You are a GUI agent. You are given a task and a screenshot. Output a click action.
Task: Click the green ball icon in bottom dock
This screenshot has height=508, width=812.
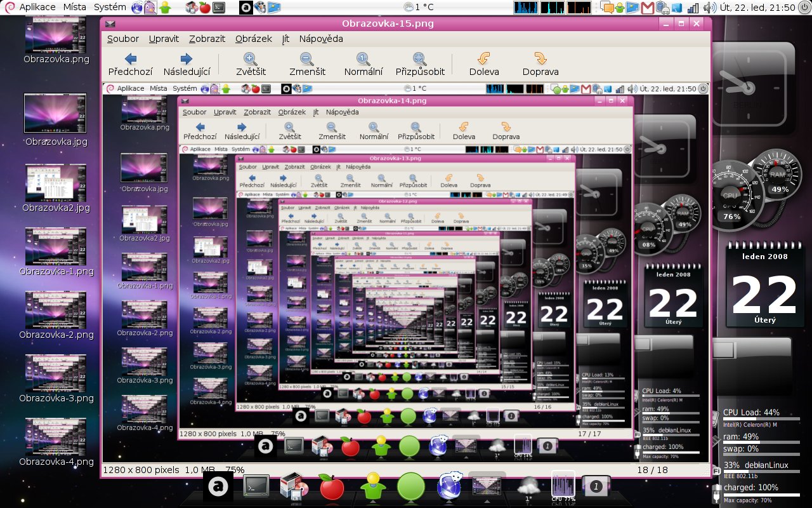(411, 488)
